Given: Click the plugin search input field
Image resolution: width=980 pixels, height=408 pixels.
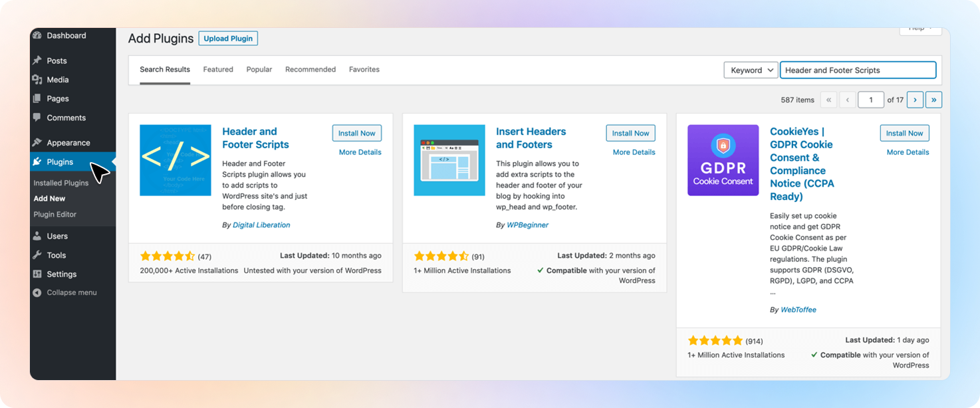Looking at the screenshot, I should pos(858,70).
